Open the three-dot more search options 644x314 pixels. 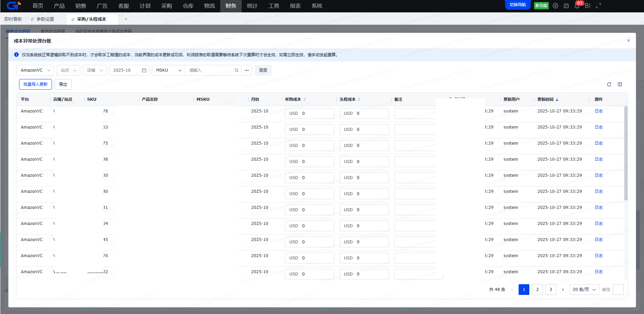pyautogui.click(x=247, y=70)
